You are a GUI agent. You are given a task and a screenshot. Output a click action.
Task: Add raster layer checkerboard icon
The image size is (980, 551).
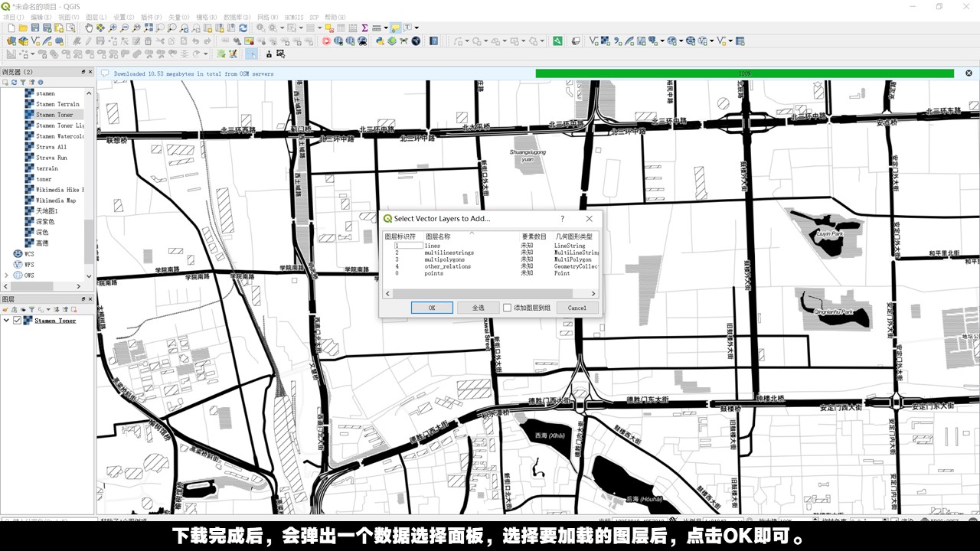(605, 41)
